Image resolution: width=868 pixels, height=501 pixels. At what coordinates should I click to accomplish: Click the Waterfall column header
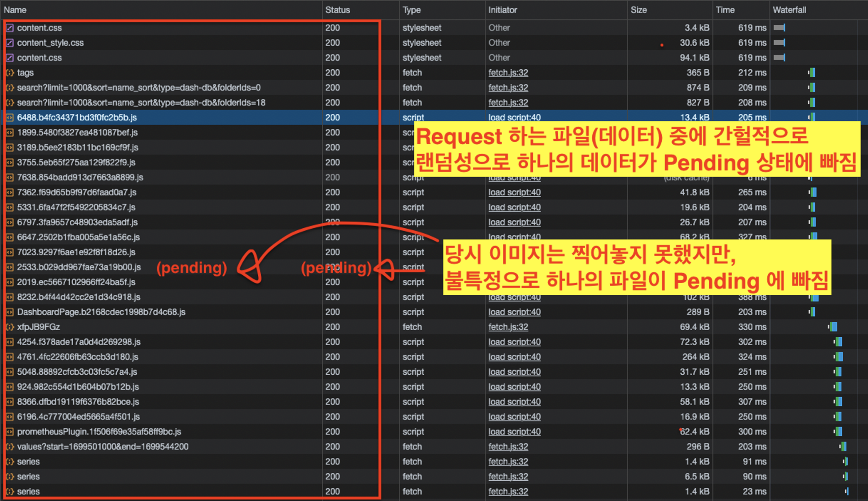[789, 10]
